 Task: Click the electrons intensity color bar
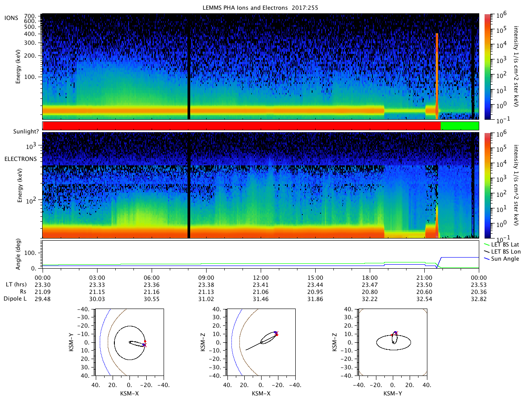(488, 185)
